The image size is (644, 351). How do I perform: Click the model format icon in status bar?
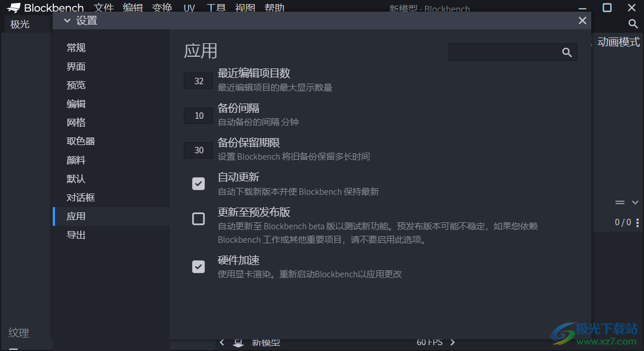(238, 343)
